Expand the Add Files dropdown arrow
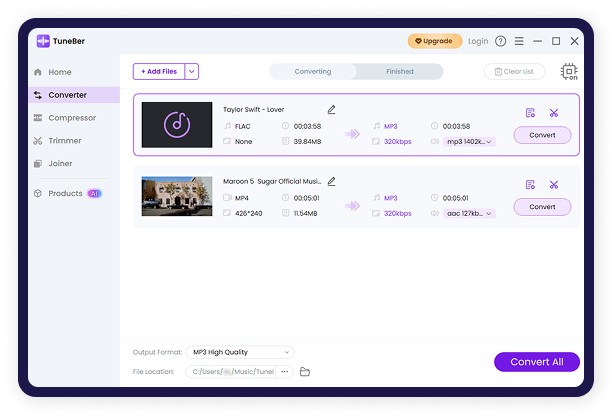616x419 pixels. coord(192,71)
